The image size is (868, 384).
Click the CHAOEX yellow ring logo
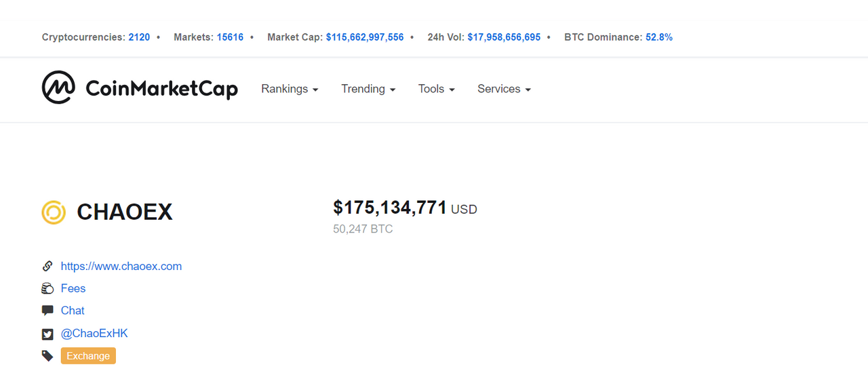tap(54, 212)
